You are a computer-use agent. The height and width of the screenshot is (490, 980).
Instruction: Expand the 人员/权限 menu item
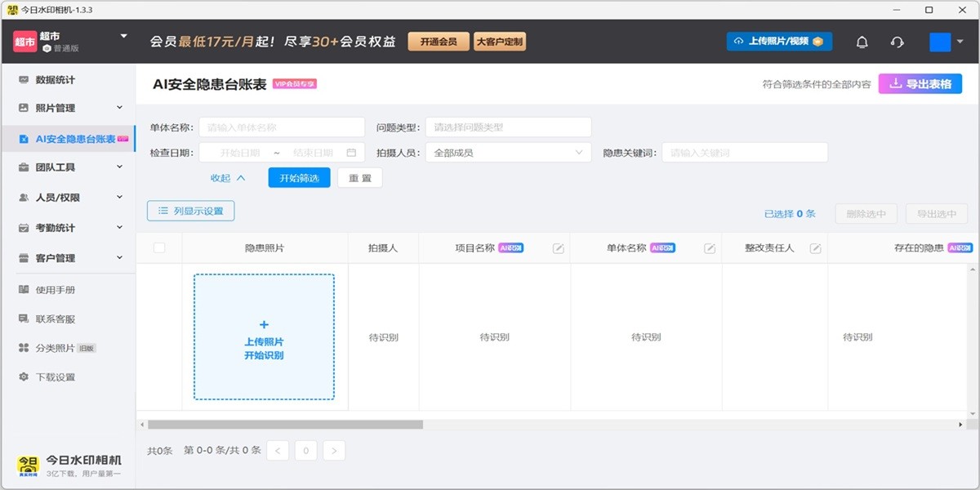[23, 196]
